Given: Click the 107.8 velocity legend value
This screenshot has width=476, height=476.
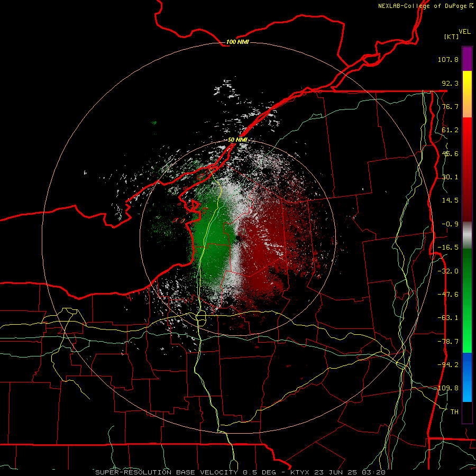Looking at the screenshot, I should pos(448,59).
